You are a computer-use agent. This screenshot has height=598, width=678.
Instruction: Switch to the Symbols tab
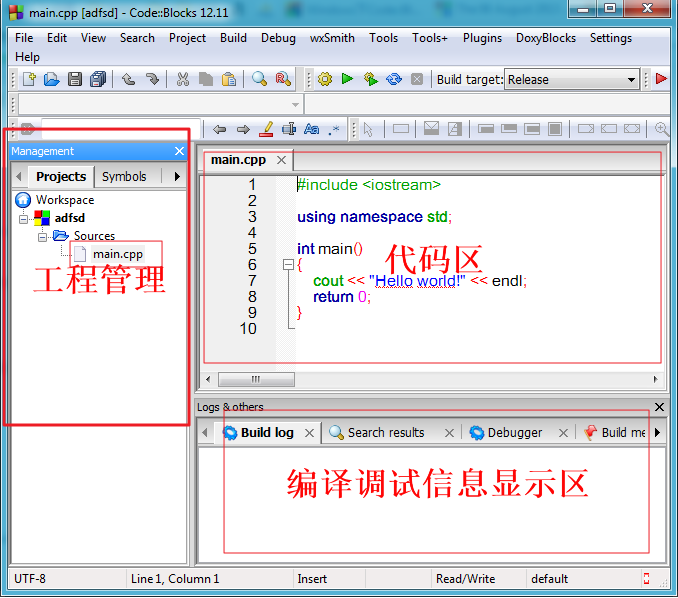click(x=124, y=176)
